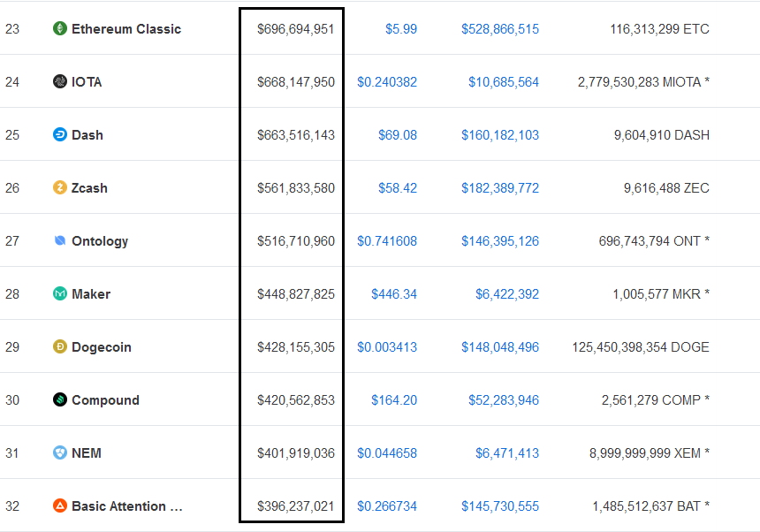Image resolution: width=760 pixels, height=532 pixels.
Task: Click the NEM coin icon
Action: [x=60, y=453]
